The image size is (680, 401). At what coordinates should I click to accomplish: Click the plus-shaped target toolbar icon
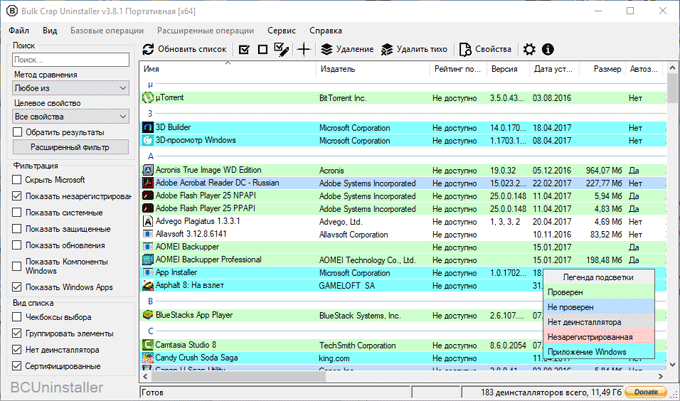304,49
